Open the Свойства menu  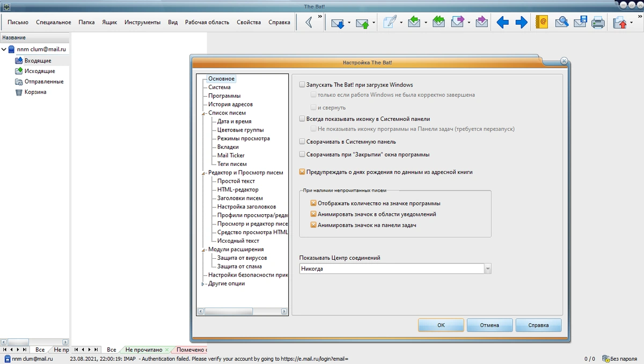pyautogui.click(x=248, y=23)
